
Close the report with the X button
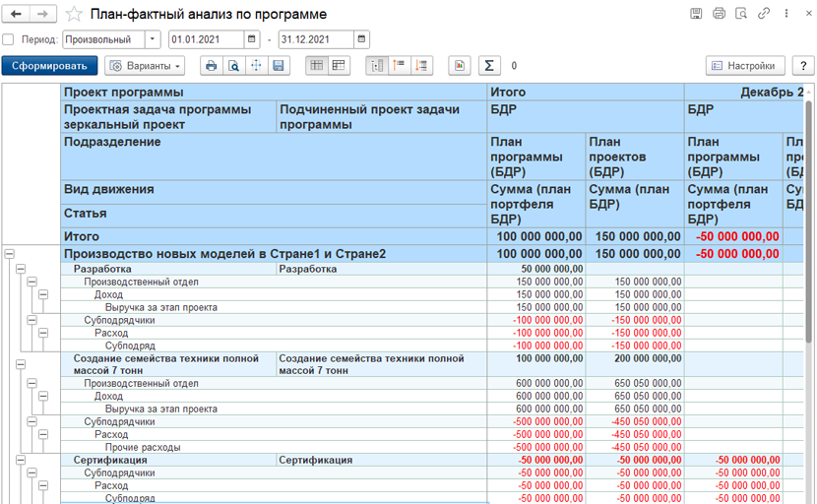(x=809, y=14)
